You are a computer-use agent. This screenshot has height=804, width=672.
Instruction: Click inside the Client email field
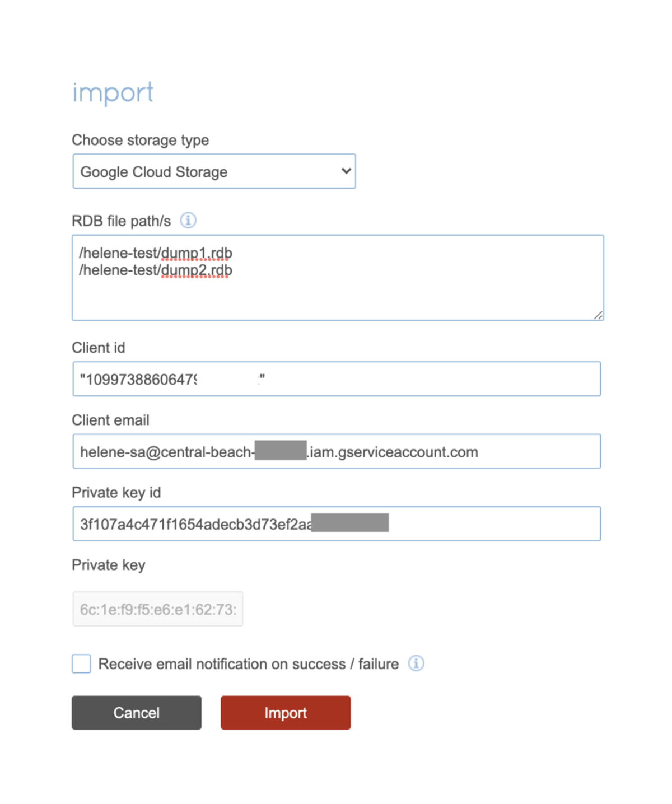(x=336, y=451)
